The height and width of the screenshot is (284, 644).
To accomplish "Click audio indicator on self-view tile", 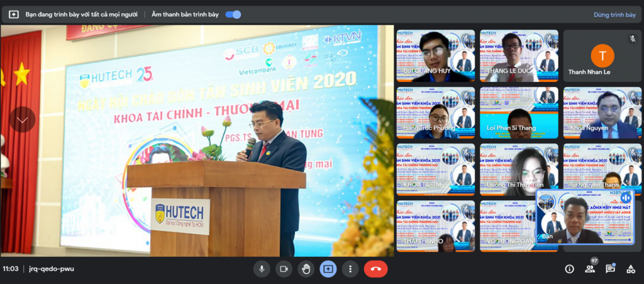I will click(x=626, y=197).
